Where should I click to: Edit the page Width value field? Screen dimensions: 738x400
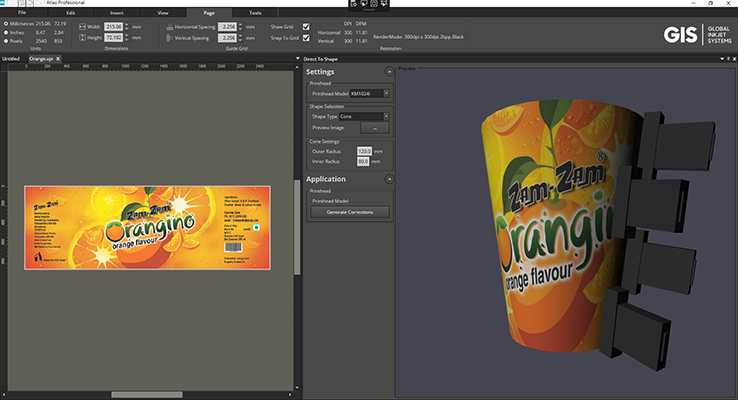[x=113, y=27]
